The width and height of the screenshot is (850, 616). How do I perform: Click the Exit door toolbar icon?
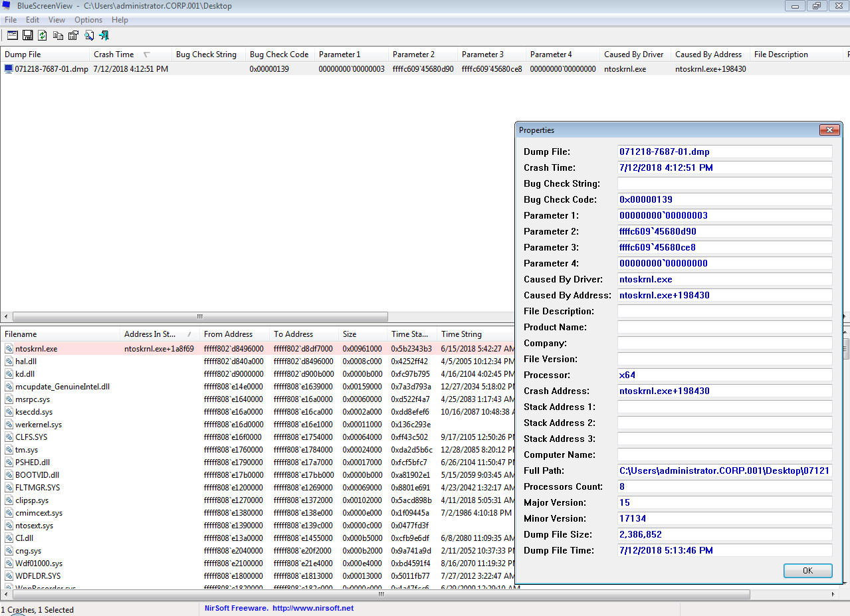click(x=104, y=35)
